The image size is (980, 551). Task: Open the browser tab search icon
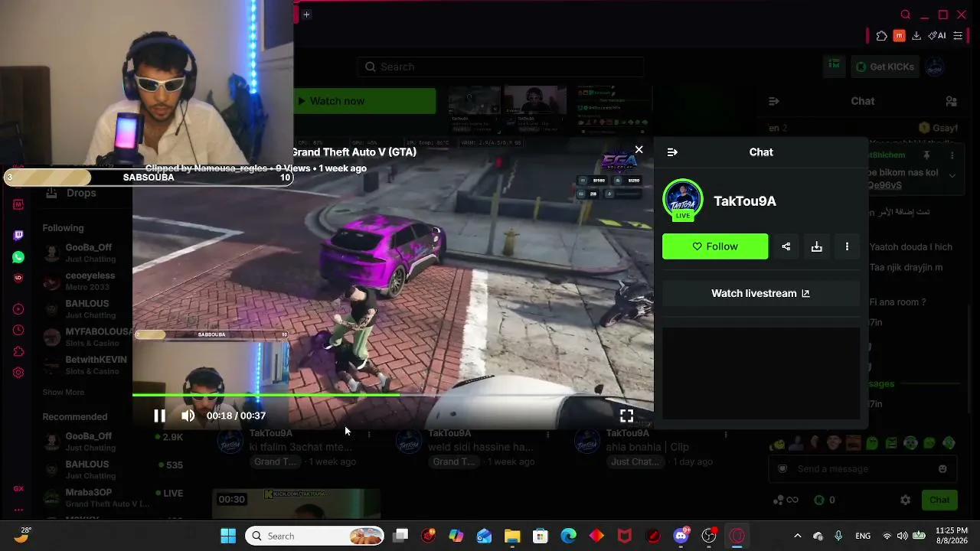pos(906,15)
